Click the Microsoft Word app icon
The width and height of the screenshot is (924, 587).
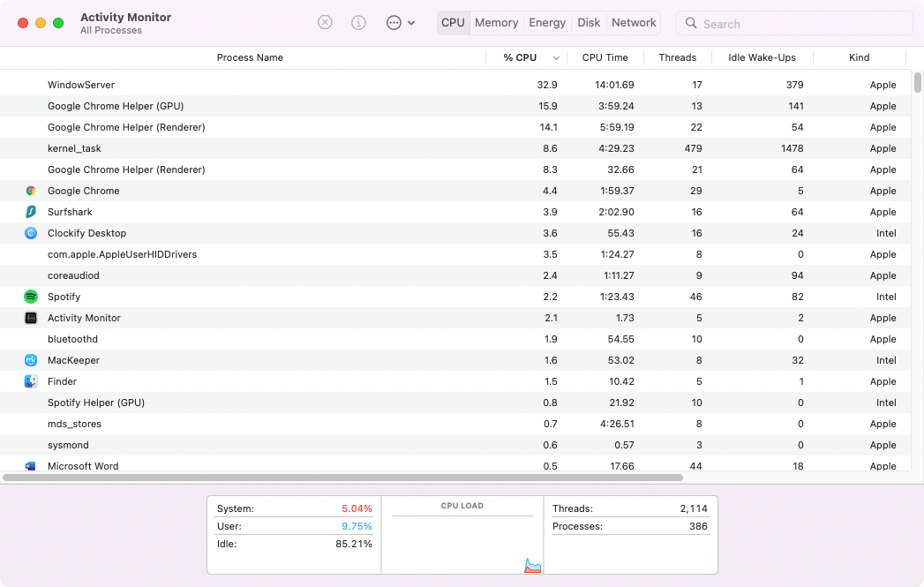[31, 465]
